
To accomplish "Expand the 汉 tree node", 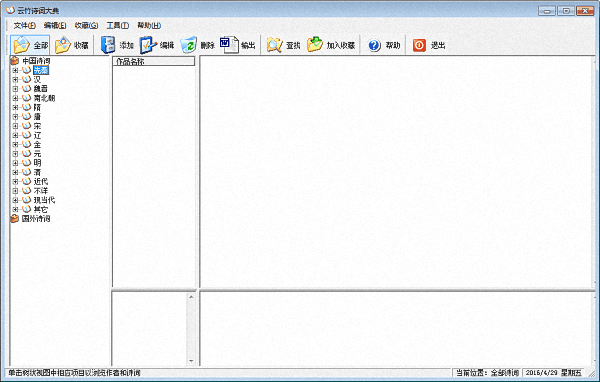I will pyautogui.click(x=15, y=79).
